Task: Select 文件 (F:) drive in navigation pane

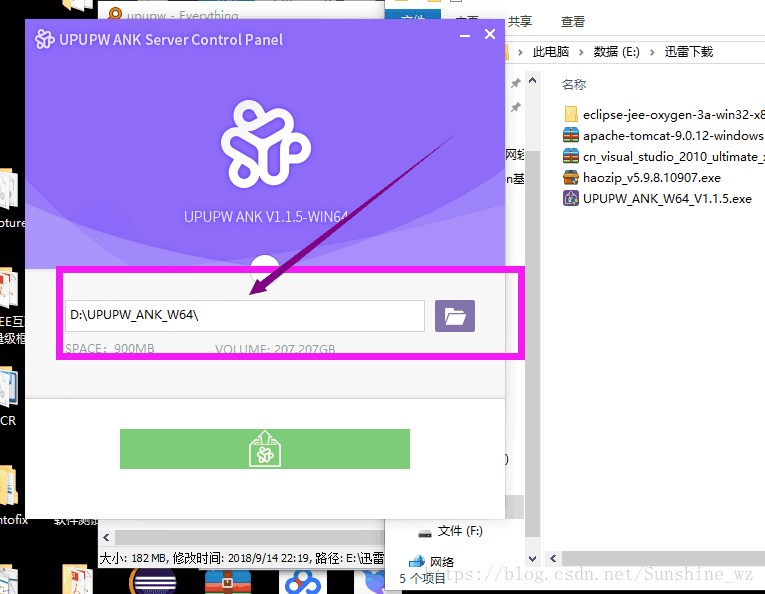Action: (451, 531)
